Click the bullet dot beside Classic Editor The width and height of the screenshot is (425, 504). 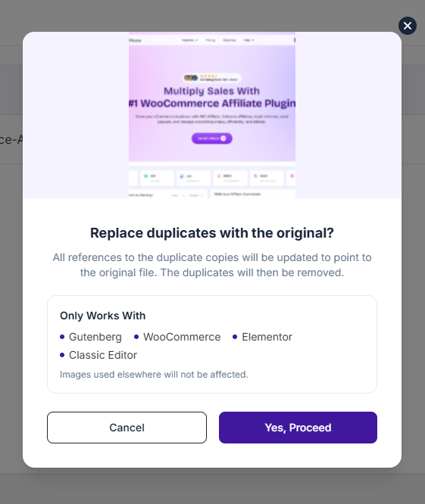pos(62,355)
